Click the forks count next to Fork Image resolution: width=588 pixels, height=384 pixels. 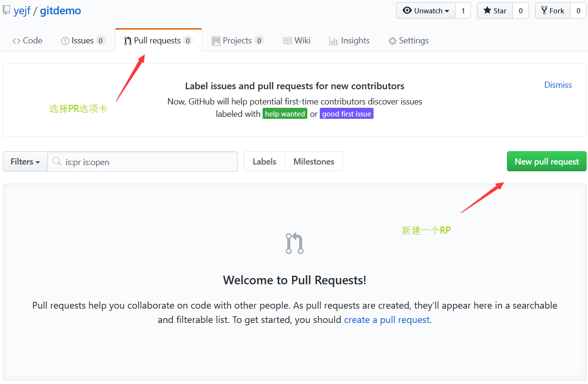coord(578,10)
